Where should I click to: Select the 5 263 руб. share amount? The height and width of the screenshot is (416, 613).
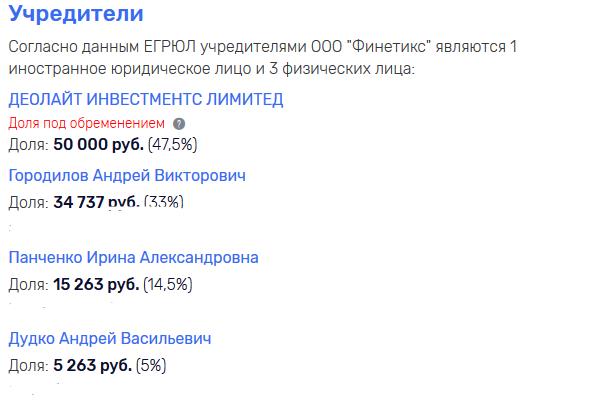pos(93,366)
